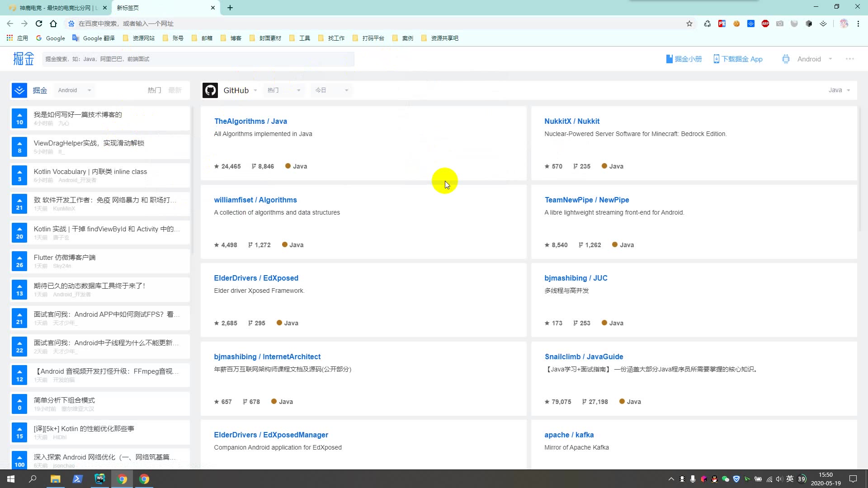Upvote the ViewDragHelper实战 article

tap(19, 147)
